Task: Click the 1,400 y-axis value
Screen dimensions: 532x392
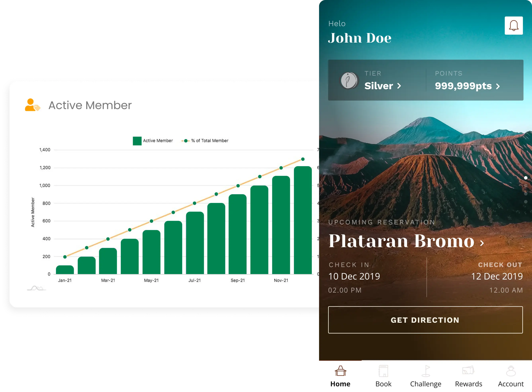Action: coord(45,150)
